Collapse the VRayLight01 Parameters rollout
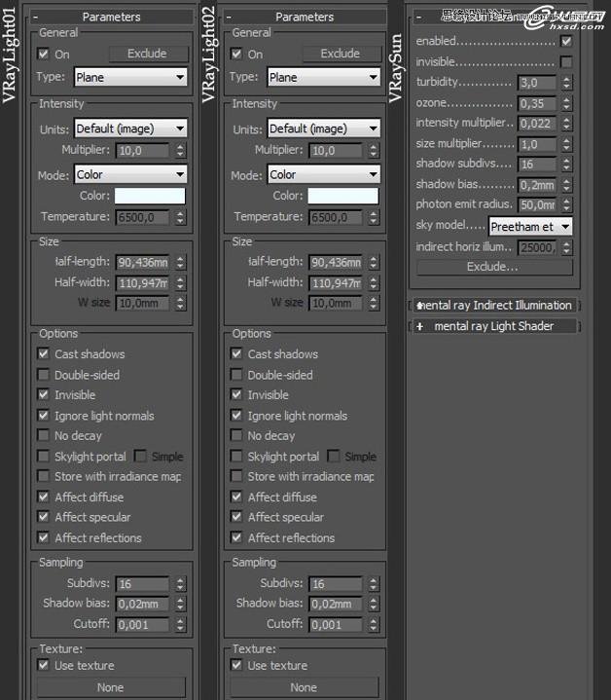The image size is (611, 700). click(x=112, y=17)
